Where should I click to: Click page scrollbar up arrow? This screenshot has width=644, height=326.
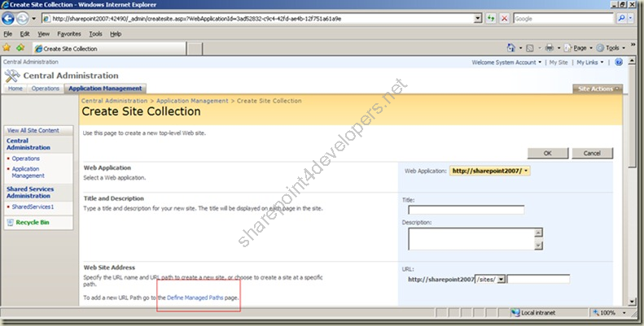pos(632,61)
